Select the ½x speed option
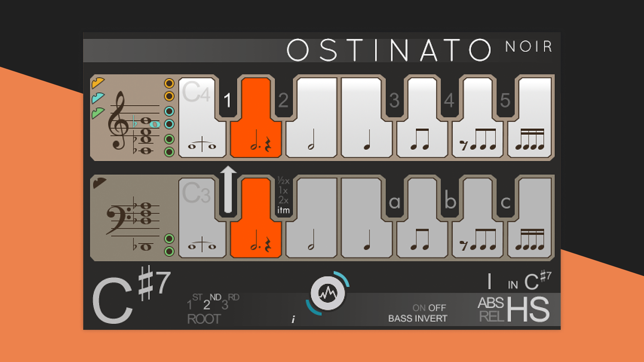The width and height of the screenshot is (644, 362). tap(283, 180)
